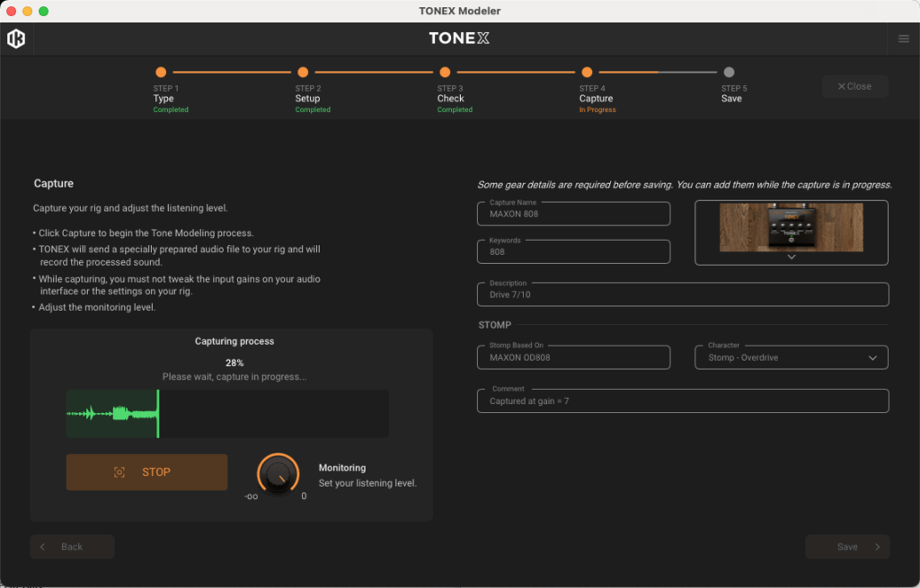Screen dimensions: 920x588
Task: Click the right chevron on Save button
Action: pos(878,547)
